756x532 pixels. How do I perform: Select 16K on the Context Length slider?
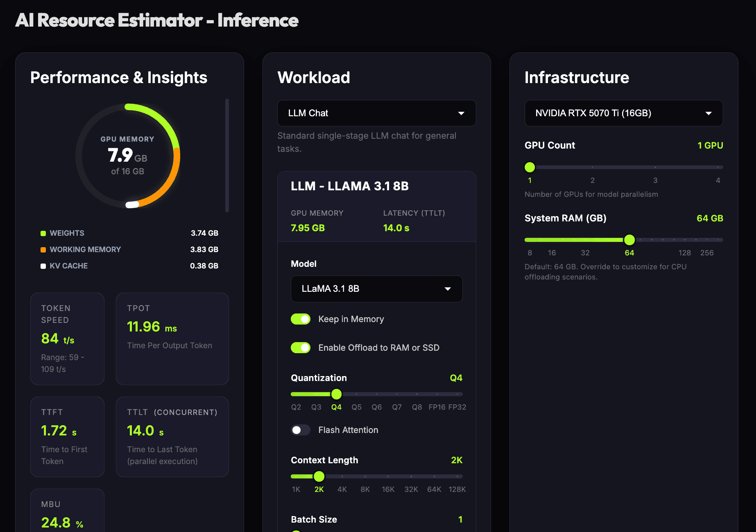[388, 476]
